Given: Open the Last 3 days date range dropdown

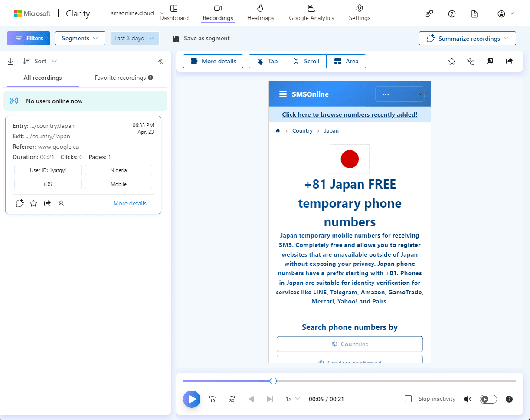Looking at the screenshot, I should [135, 38].
